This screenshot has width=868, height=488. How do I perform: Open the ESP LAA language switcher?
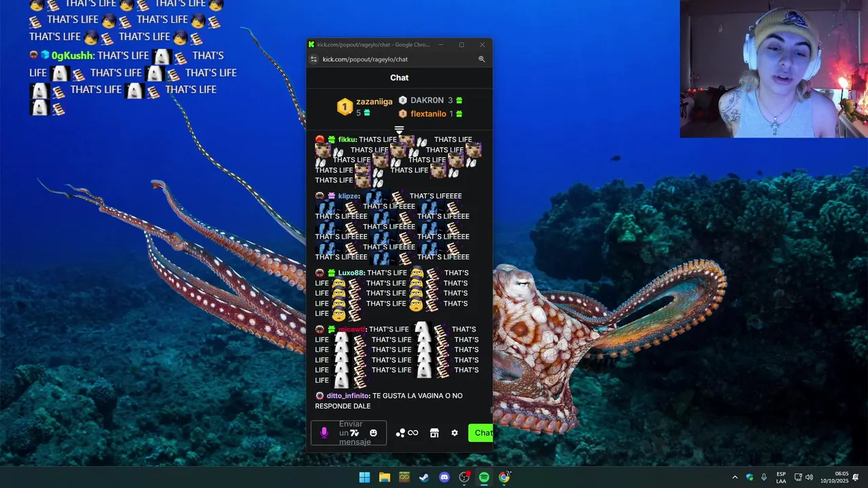[x=781, y=477]
